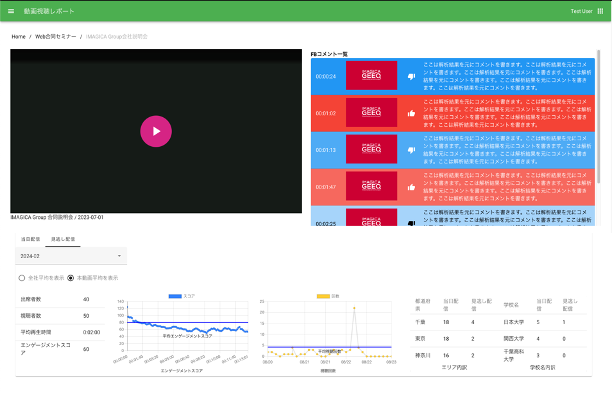Toggle the blue スコア legend on the engagement chart
Viewport: 612px width, 395px height.
(181, 296)
